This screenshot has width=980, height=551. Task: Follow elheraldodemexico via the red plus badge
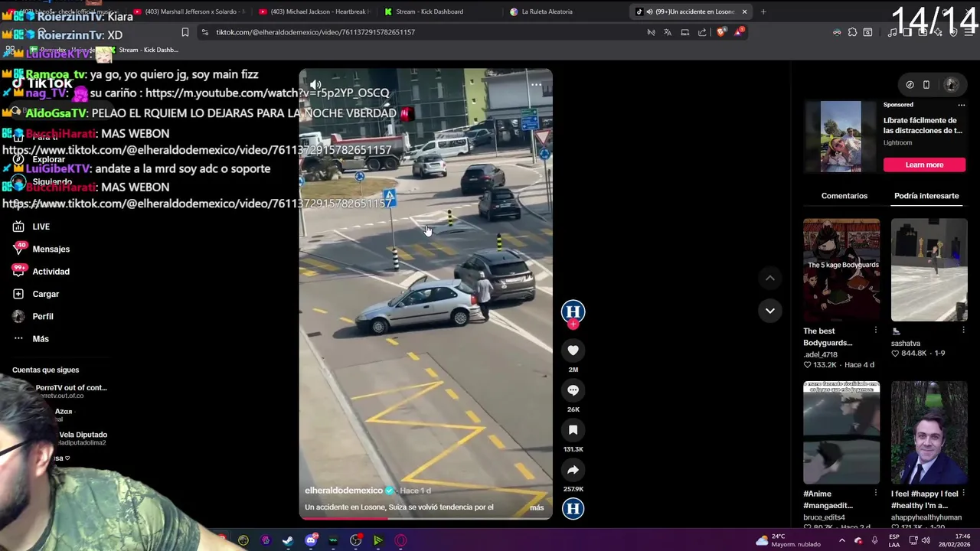[x=573, y=324]
